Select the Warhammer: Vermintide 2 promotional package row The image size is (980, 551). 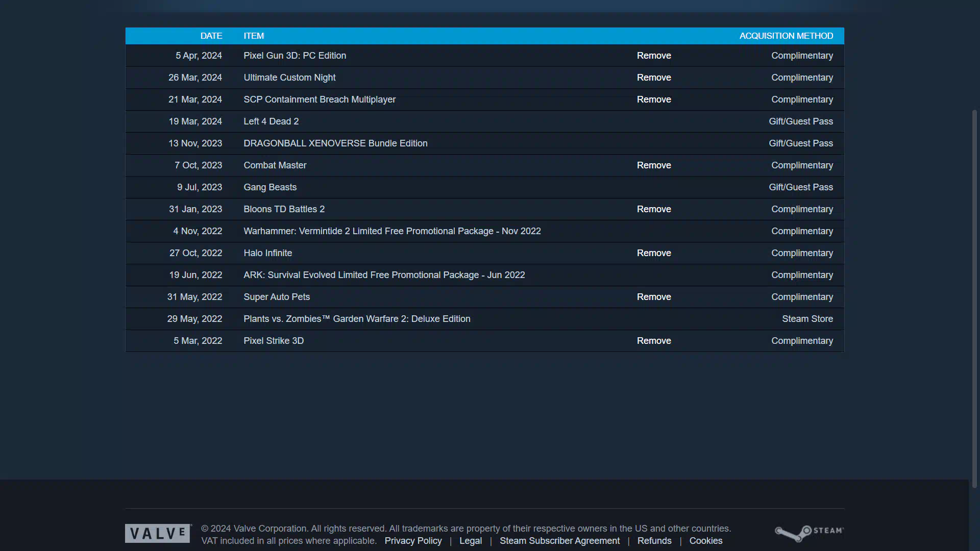point(485,231)
